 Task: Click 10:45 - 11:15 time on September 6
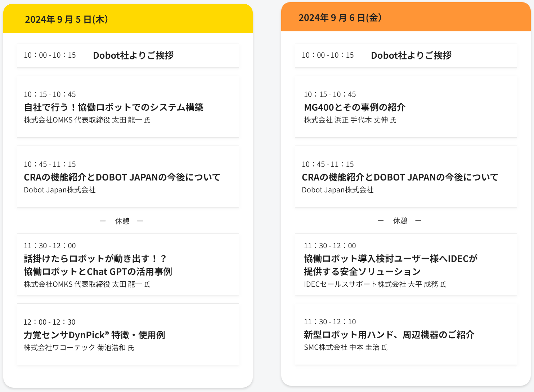(x=328, y=164)
